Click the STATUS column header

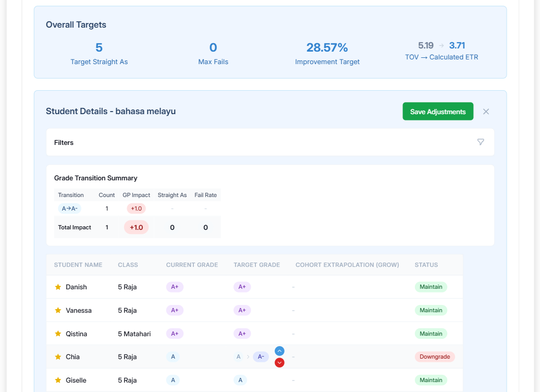point(426,265)
